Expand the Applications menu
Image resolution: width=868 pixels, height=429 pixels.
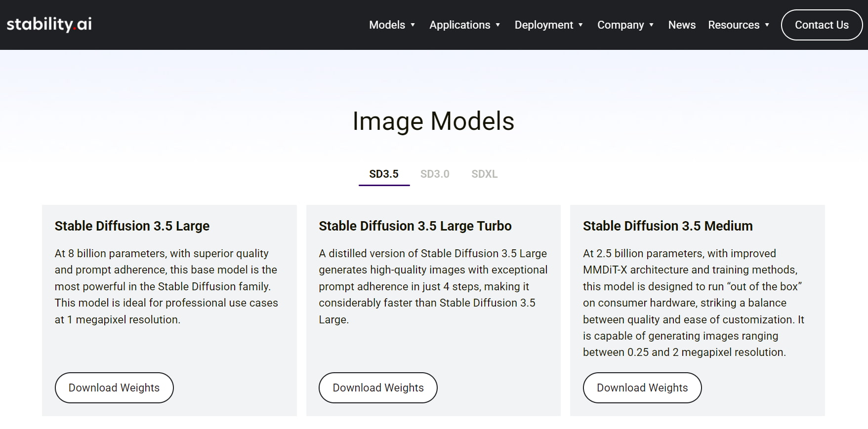(465, 25)
